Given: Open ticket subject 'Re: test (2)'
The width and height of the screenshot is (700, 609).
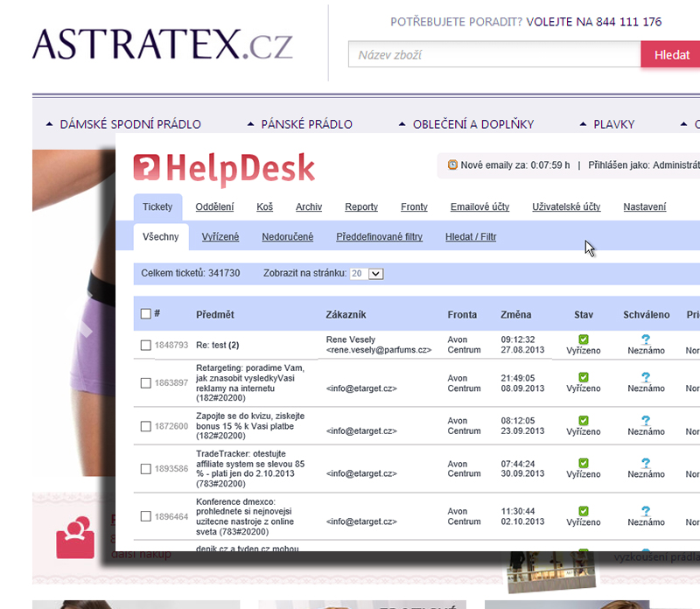Looking at the screenshot, I should tap(217, 345).
